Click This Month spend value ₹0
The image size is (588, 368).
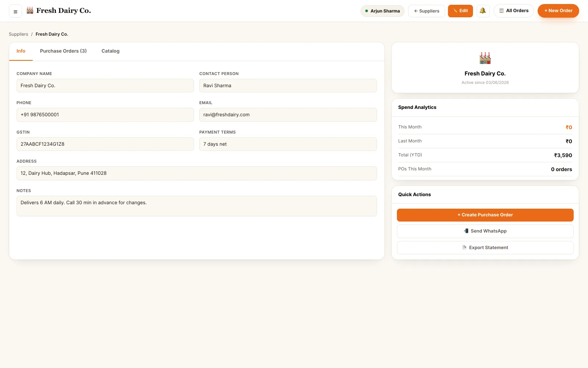click(569, 127)
